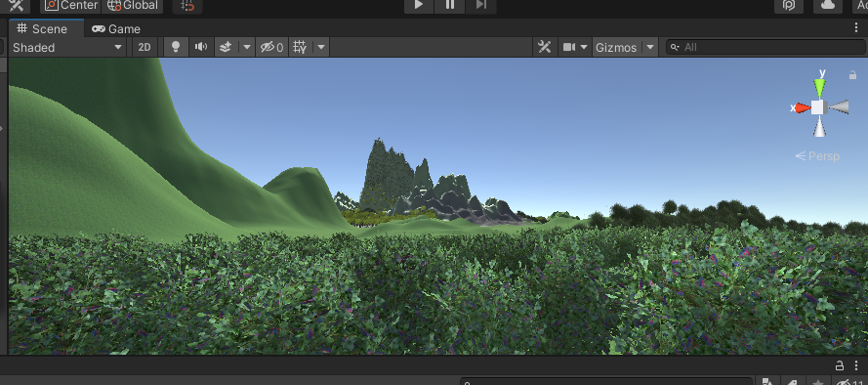Viewport: 868px width, 385px height.
Task: Open the Collaborate services icon
Action: pyautogui.click(x=789, y=5)
